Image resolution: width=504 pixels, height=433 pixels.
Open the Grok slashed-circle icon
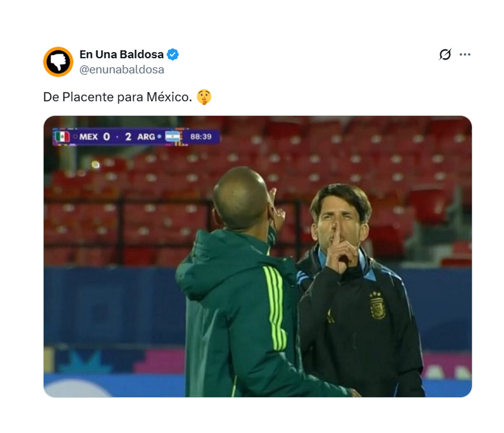click(x=445, y=55)
